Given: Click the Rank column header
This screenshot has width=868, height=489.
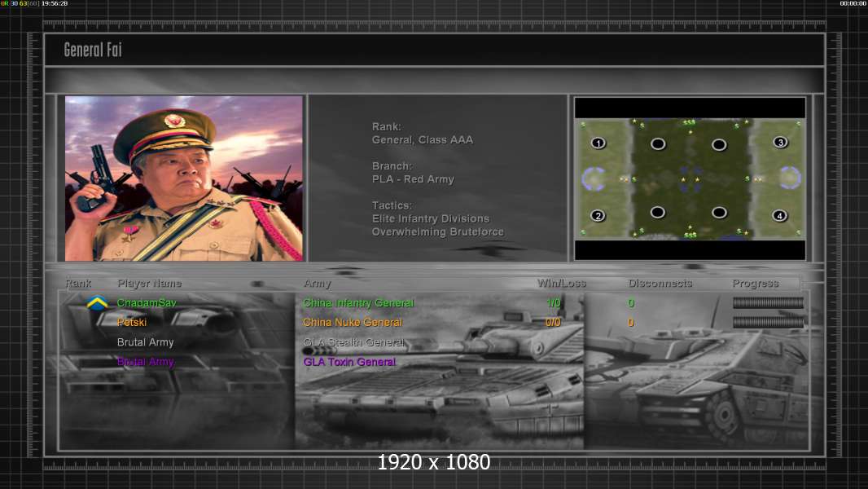Looking at the screenshot, I should (x=78, y=283).
